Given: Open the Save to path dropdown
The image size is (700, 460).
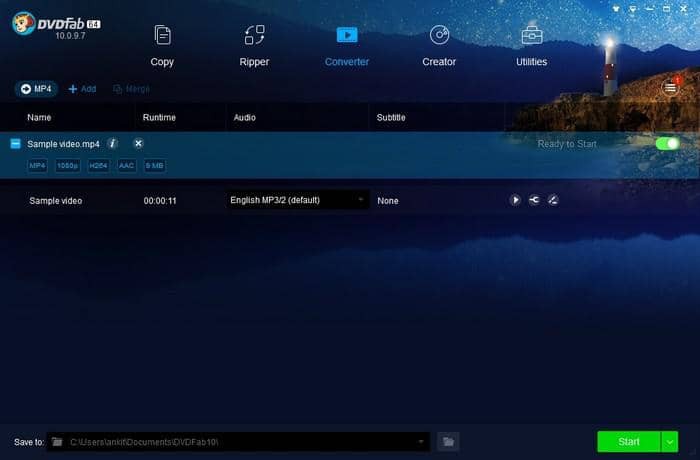Looking at the screenshot, I should [x=421, y=441].
